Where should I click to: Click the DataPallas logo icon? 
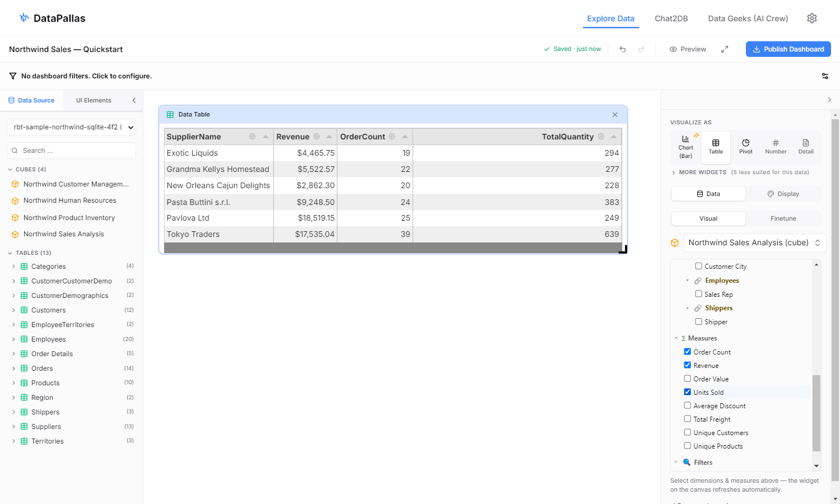(24, 18)
